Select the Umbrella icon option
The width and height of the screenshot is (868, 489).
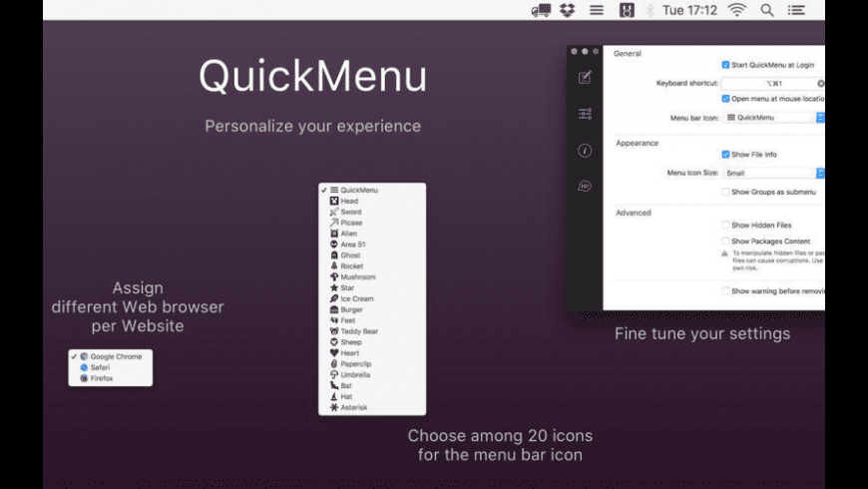(x=372, y=374)
